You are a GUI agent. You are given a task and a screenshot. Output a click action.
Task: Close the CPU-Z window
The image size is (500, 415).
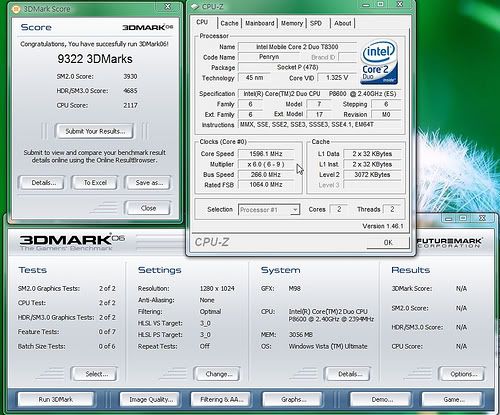point(400,4)
